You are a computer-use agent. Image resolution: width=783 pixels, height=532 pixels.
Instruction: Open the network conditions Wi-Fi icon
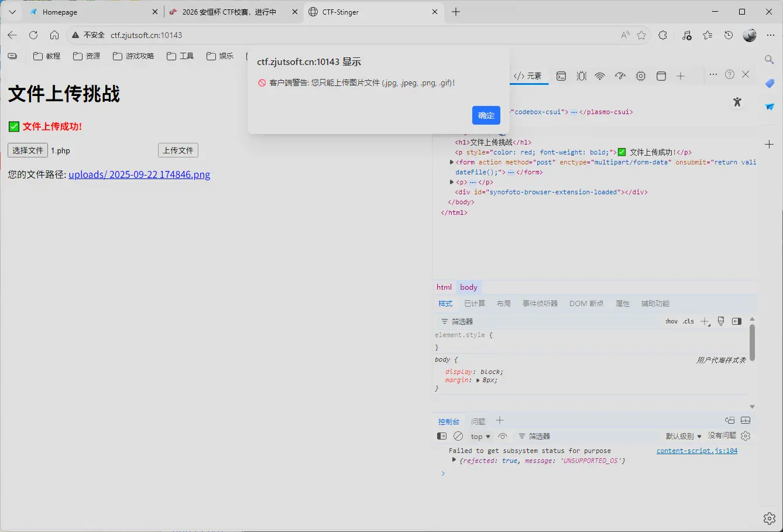click(x=600, y=75)
